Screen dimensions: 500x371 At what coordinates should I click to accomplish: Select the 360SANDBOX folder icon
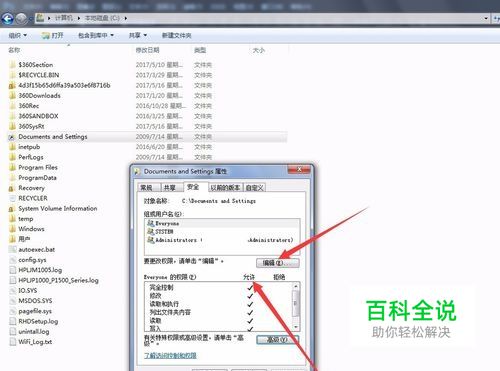[12, 116]
